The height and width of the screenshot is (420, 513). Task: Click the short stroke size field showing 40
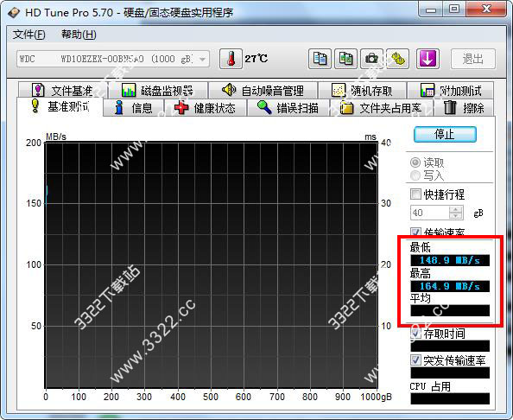(x=430, y=213)
